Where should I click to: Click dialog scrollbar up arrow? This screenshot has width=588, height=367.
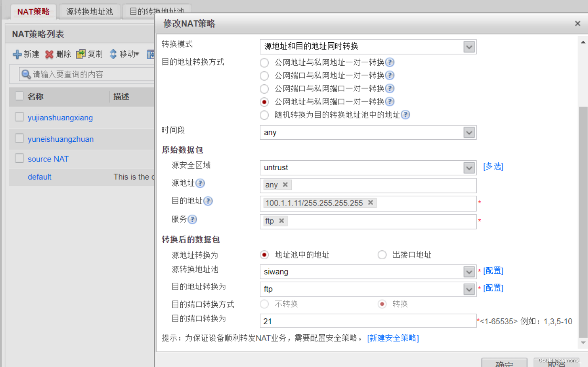tap(583, 42)
